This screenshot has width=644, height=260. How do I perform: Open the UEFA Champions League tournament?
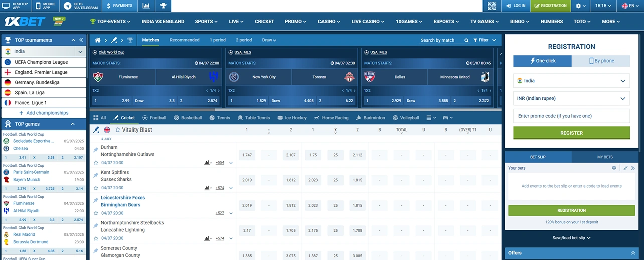click(x=44, y=62)
